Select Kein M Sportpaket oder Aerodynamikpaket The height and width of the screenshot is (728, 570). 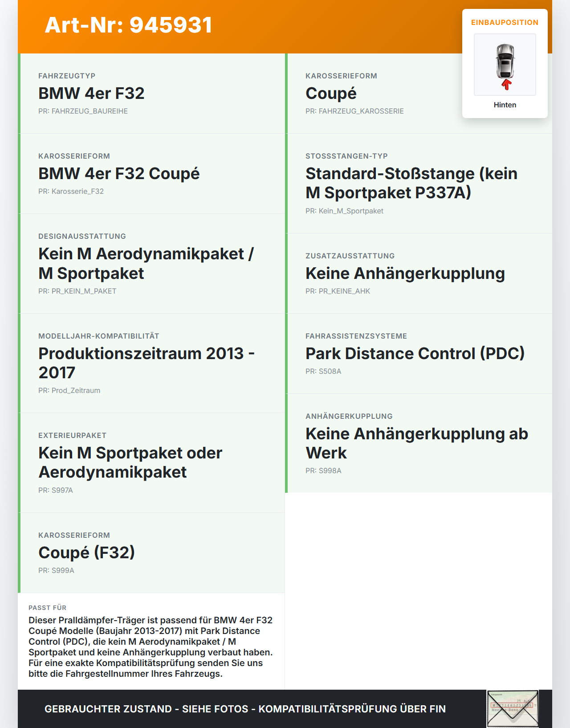tap(151, 463)
